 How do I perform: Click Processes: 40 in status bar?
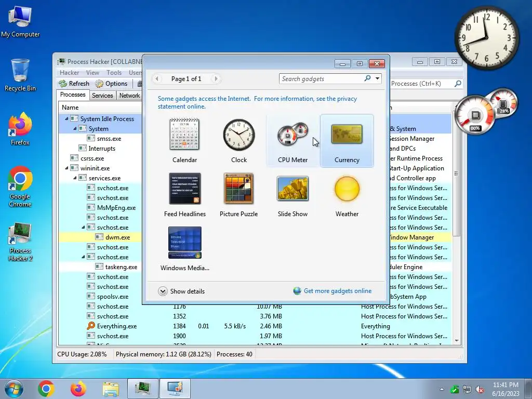point(234,354)
